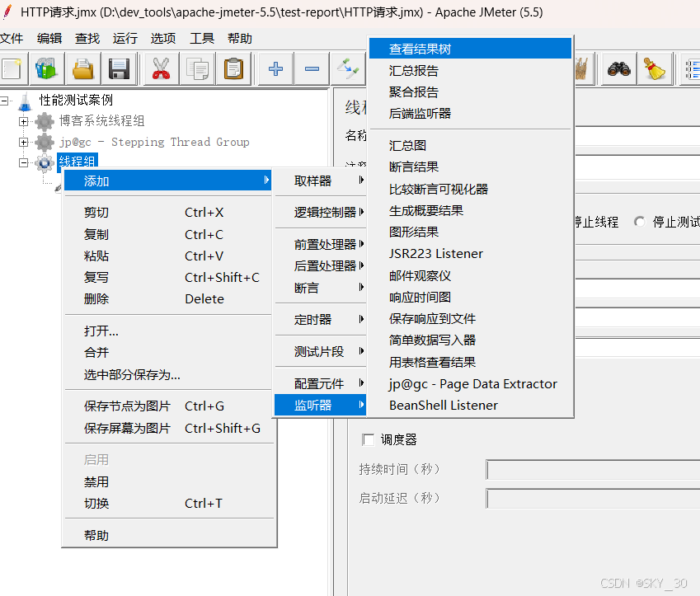
Task: Choose BeanShell Listener entry
Action: [470, 405]
